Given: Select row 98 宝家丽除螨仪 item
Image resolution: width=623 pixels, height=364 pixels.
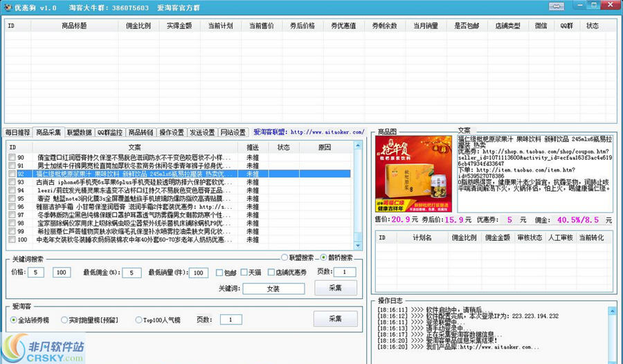Looking at the screenshot, I should tap(179, 224).
